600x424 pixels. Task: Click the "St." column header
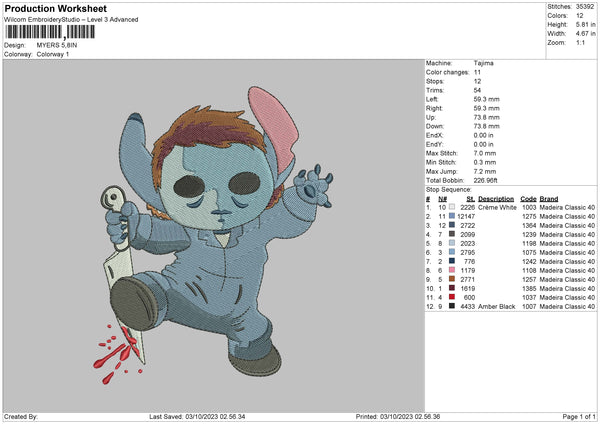(471, 199)
